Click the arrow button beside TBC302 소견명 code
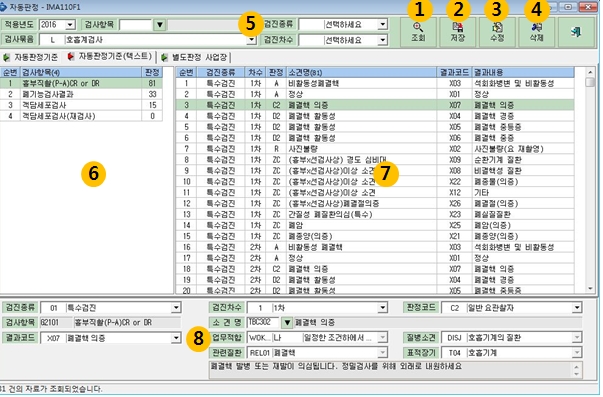603x397 pixels. point(287,323)
